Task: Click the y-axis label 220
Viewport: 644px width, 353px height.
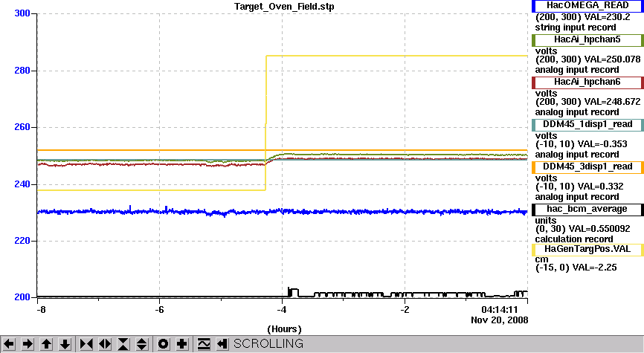Action: coord(22,241)
